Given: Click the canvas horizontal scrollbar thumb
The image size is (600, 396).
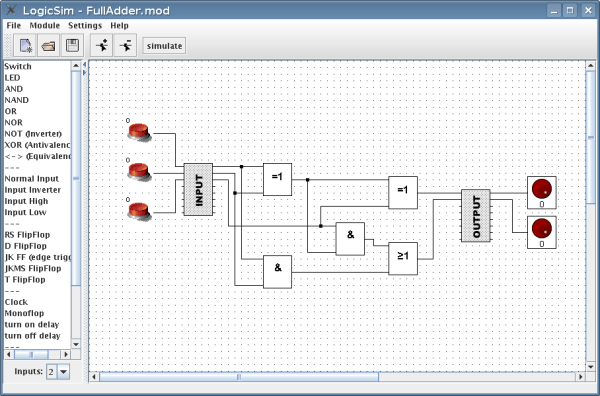Looking at the screenshot, I should (239, 377).
